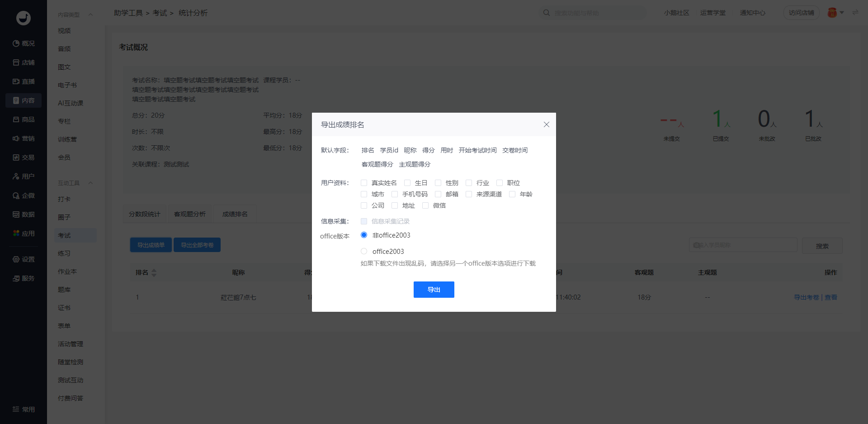Image resolution: width=868 pixels, height=424 pixels.
Task: Close the 导出成绩排名 dialog with X
Action: tap(546, 124)
